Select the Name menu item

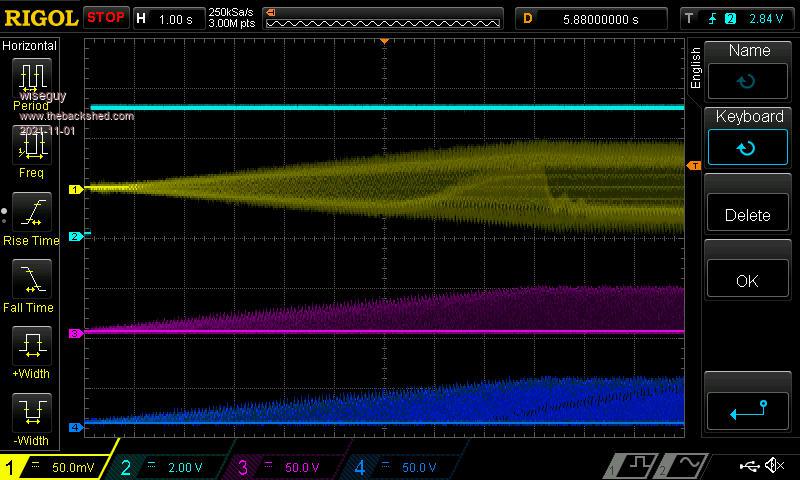749,68
